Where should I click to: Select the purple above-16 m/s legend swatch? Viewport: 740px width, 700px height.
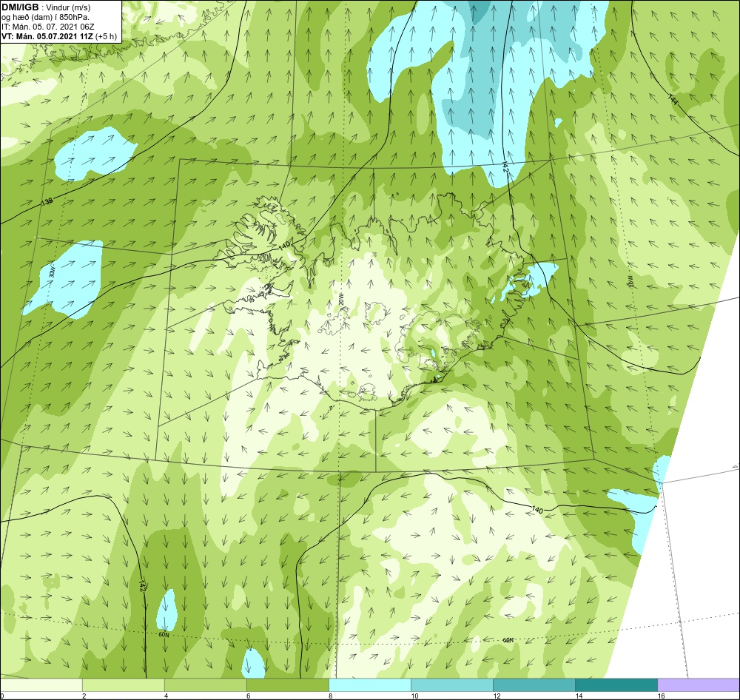tap(699, 685)
